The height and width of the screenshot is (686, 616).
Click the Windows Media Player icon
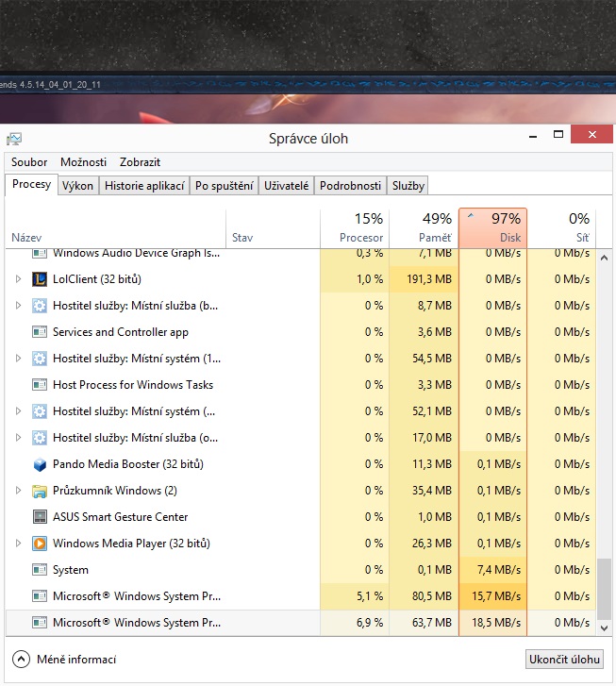coord(40,544)
